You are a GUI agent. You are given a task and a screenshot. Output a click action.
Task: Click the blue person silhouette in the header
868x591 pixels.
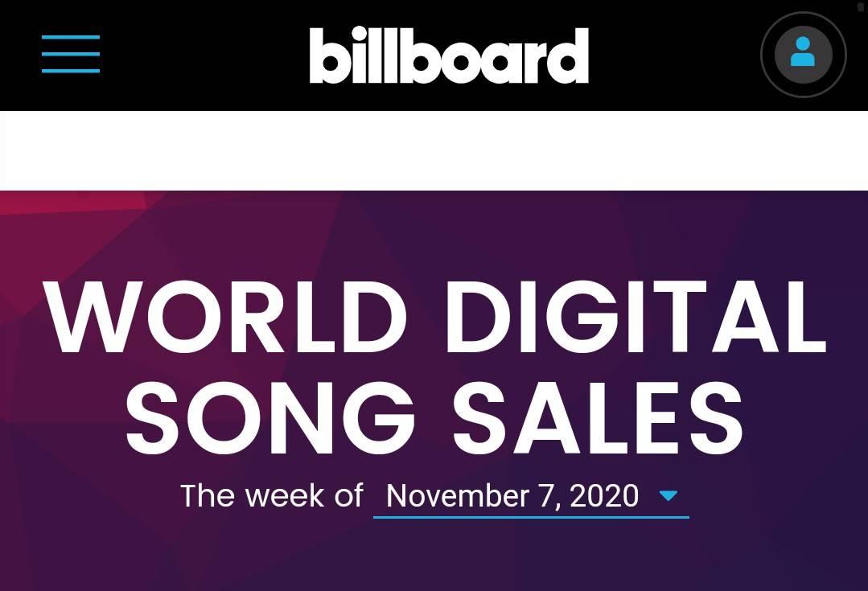click(x=803, y=51)
